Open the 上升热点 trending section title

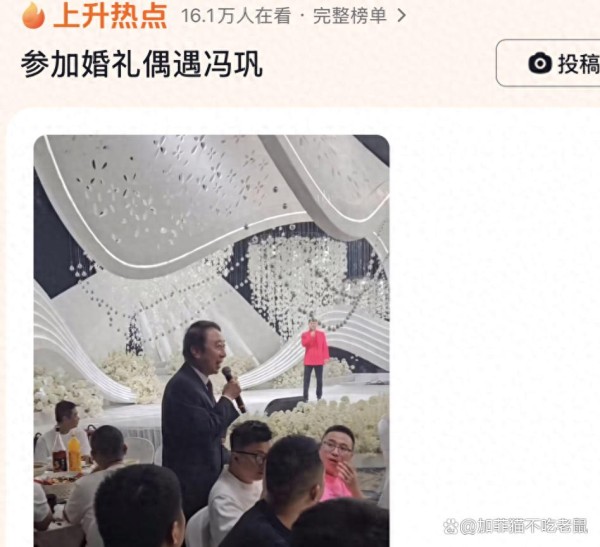(x=110, y=15)
